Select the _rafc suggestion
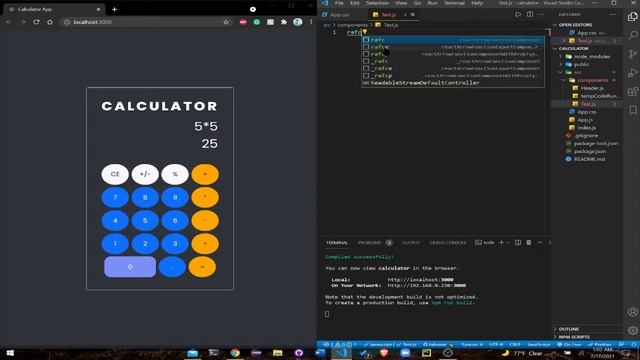The width and height of the screenshot is (640, 360). coord(453,61)
